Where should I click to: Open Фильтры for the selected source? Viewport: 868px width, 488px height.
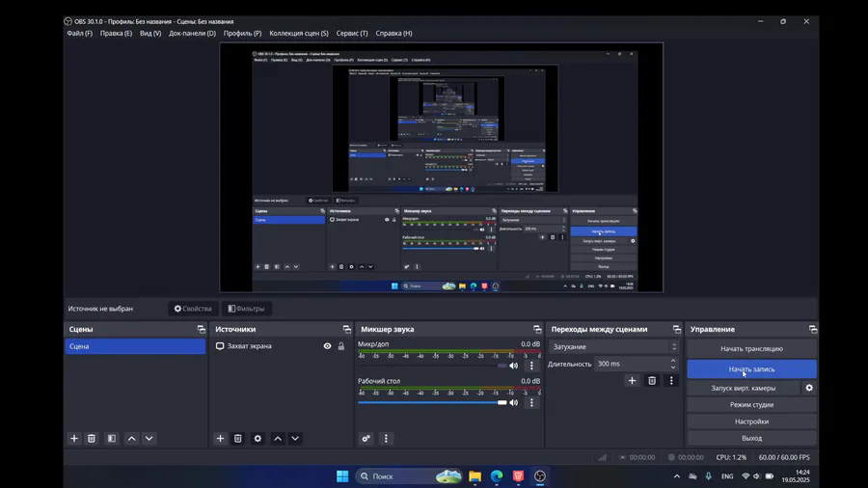pyautogui.click(x=246, y=309)
